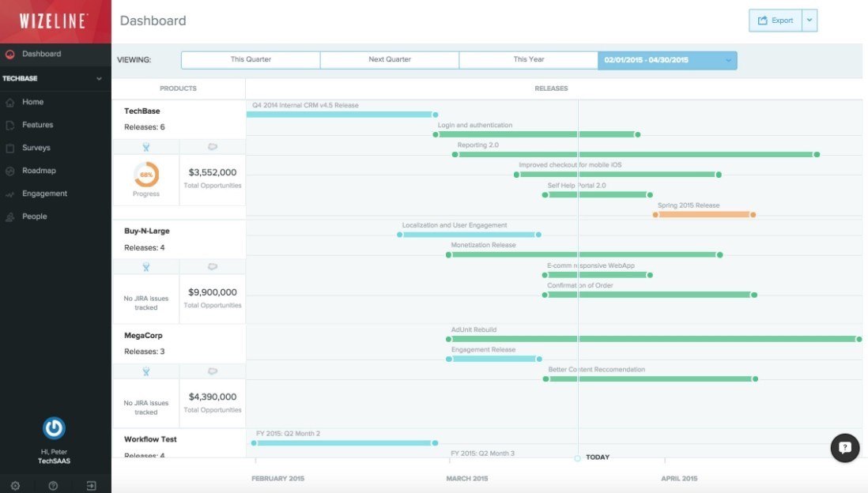Click the Buy-N-Large JIRA tab icon

(x=146, y=267)
